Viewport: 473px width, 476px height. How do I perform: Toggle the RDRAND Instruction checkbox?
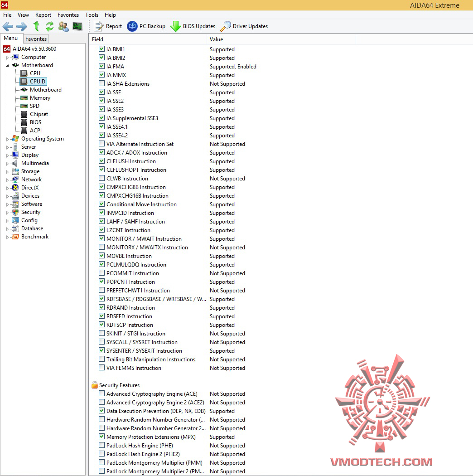tap(101, 307)
